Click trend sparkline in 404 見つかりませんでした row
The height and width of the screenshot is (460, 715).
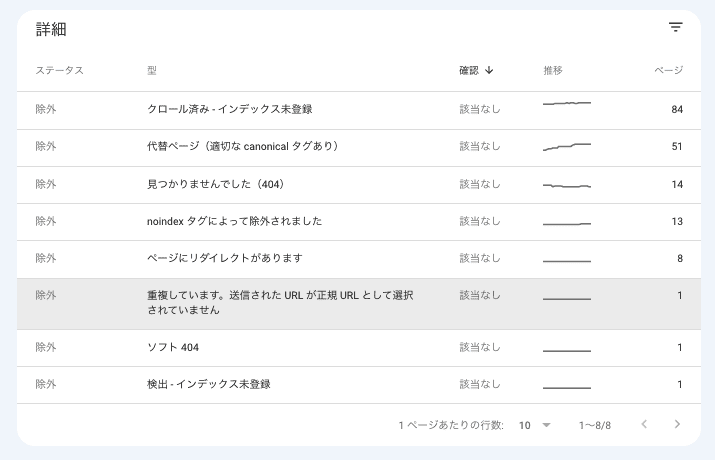(567, 186)
